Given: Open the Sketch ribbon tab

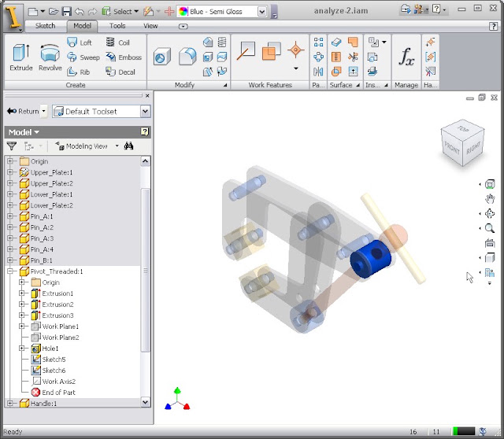Looking at the screenshot, I should click(x=45, y=26).
